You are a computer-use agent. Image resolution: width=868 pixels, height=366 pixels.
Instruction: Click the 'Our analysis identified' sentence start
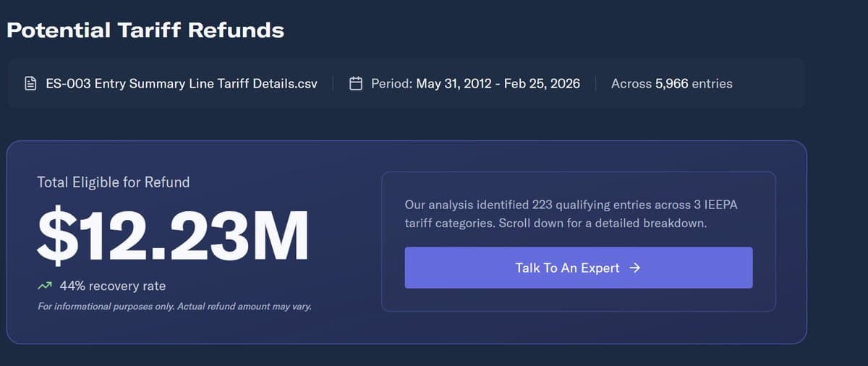click(x=466, y=205)
